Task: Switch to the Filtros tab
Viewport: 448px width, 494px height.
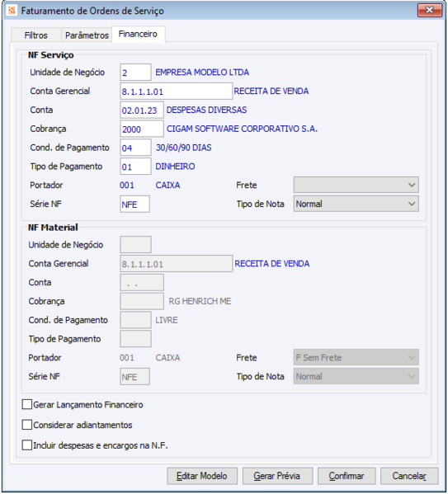Action: point(35,35)
